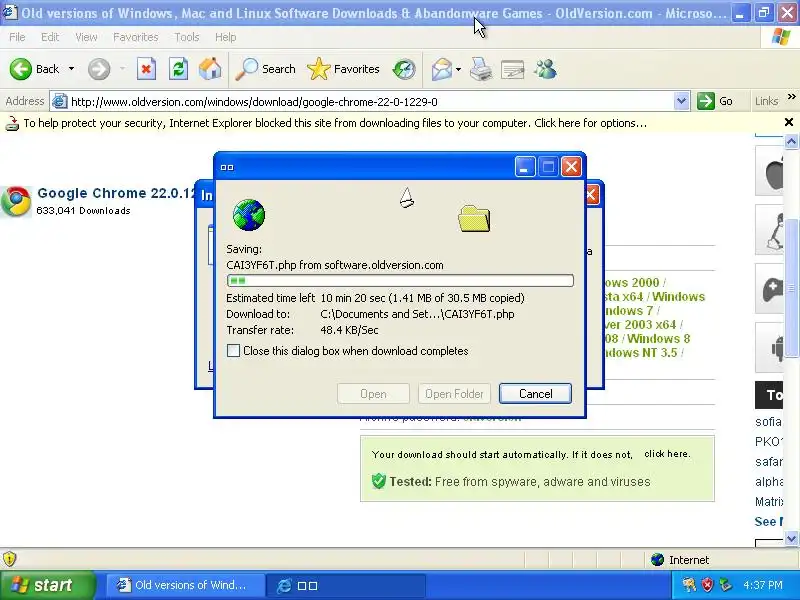Click the Google Chrome logo on page
Screen dimensions: 800x600
click(16, 201)
